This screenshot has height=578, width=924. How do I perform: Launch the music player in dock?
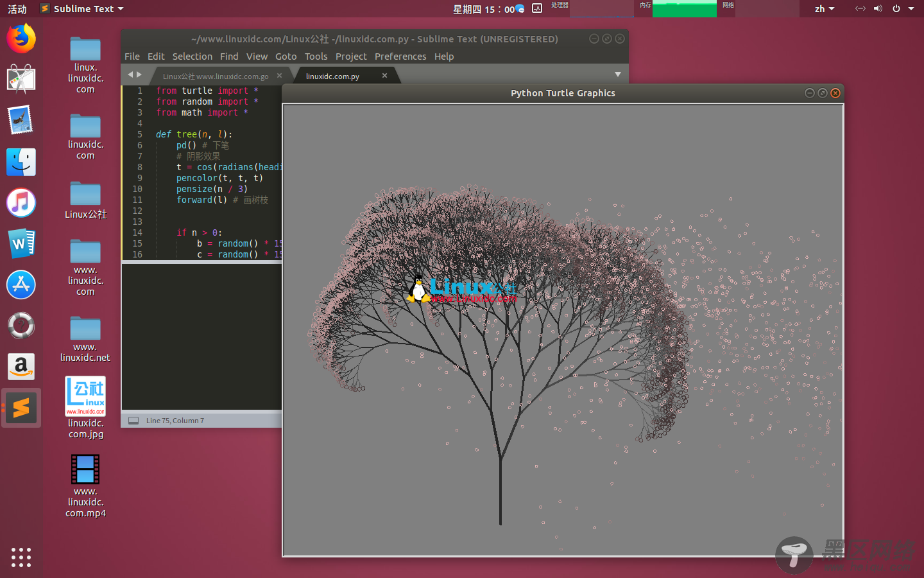(x=21, y=203)
